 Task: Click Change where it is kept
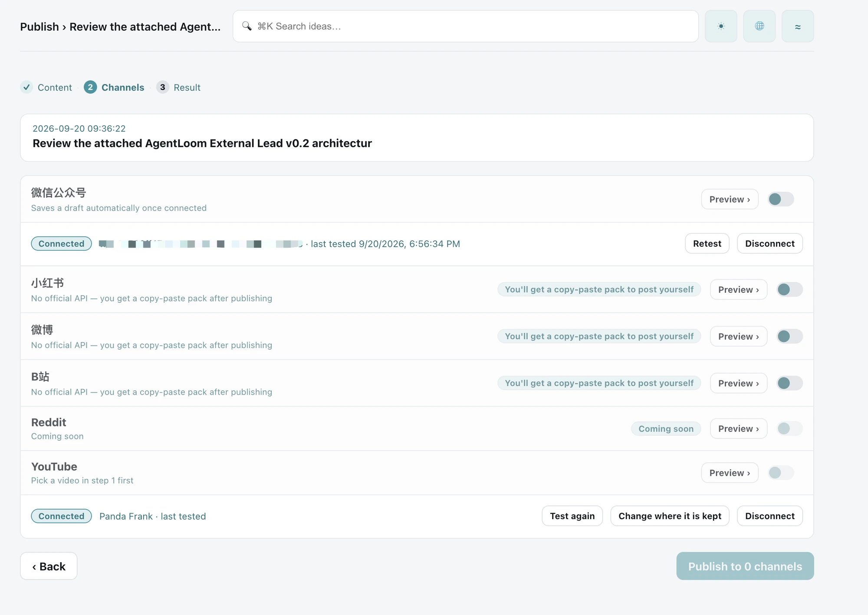tap(670, 516)
